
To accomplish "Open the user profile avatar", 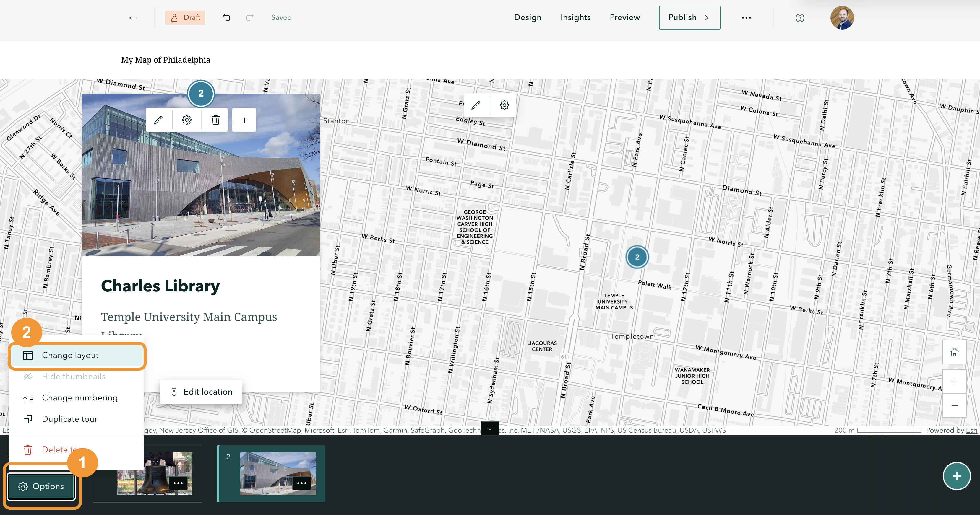I will [x=842, y=17].
